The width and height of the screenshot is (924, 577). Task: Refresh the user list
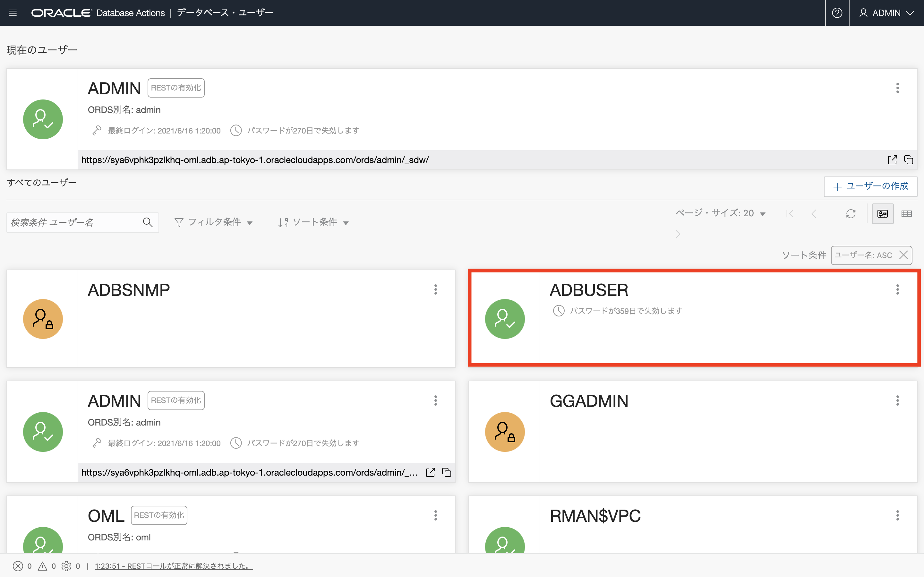pyautogui.click(x=851, y=214)
